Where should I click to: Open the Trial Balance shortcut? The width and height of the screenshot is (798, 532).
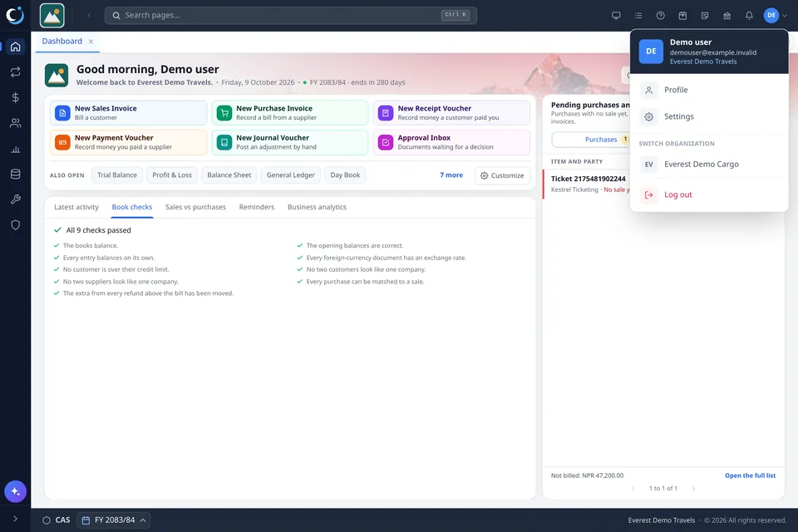(x=117, y=175)
